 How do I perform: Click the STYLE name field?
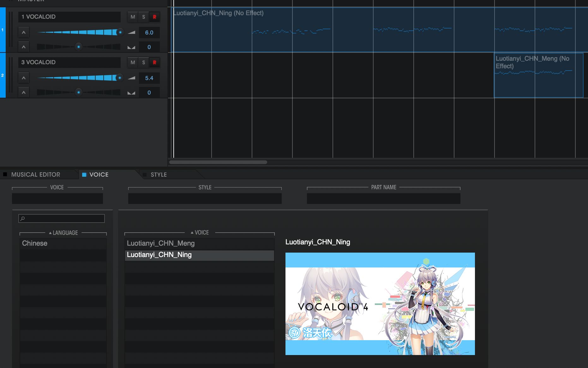click(x=205, y=199)
